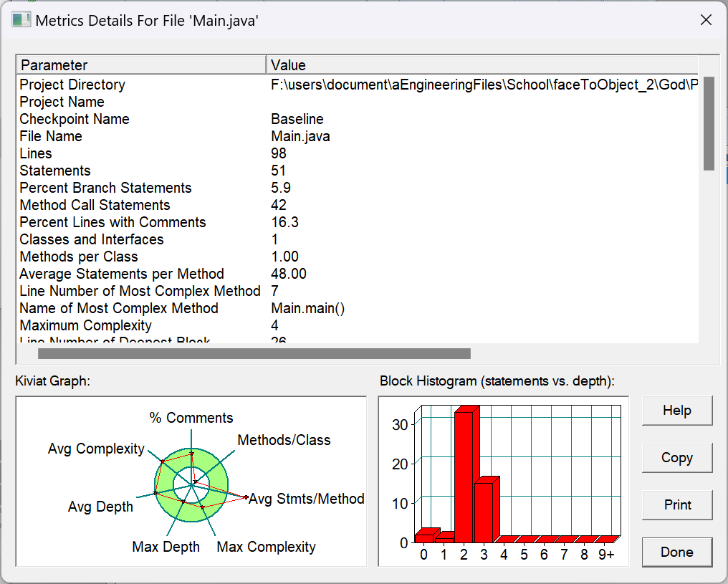
Task: Click the 9+ depth label on histogram
Action: click(606, 555)
